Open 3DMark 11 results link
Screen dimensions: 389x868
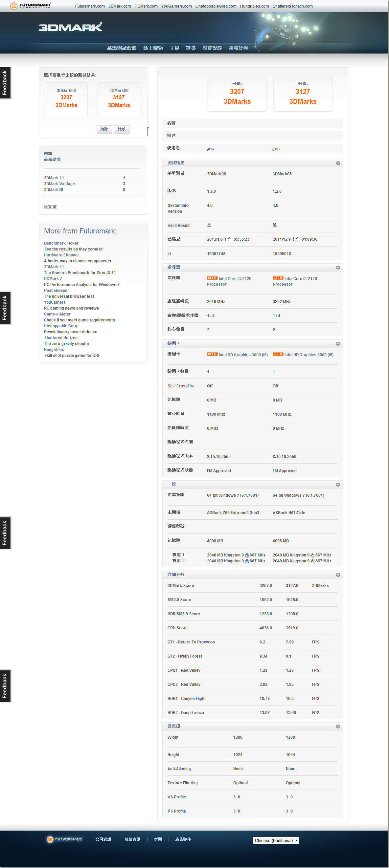(x=54, y=178)
